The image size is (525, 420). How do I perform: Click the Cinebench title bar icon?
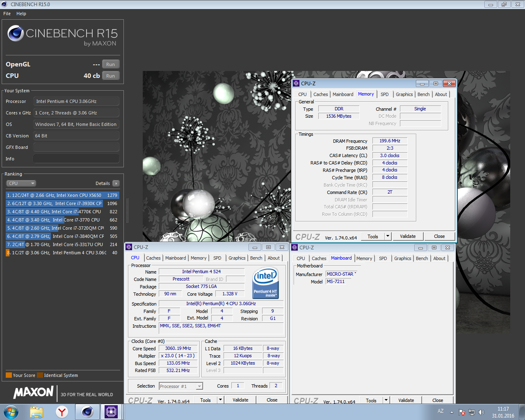(x=5, y=5)
